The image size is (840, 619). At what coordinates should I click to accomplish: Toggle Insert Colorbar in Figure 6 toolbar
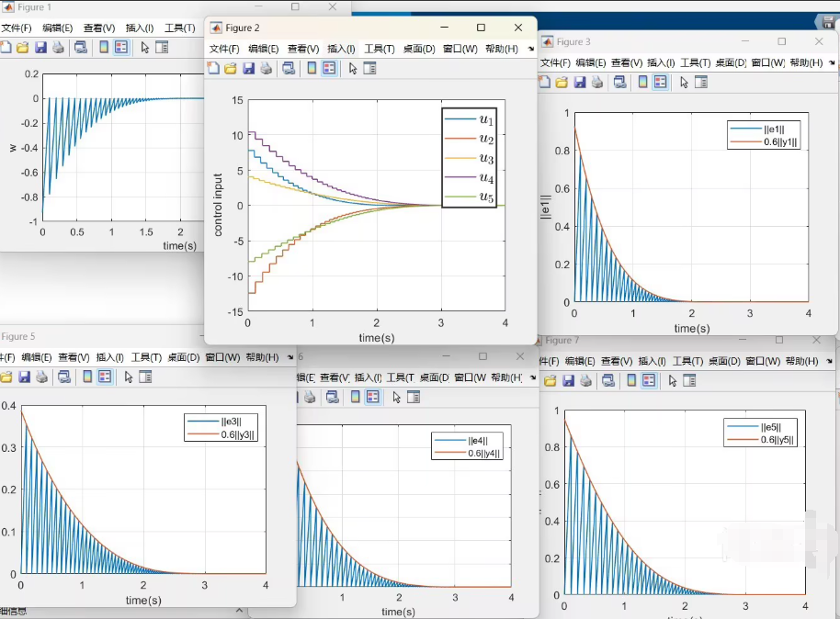(355, 397)
